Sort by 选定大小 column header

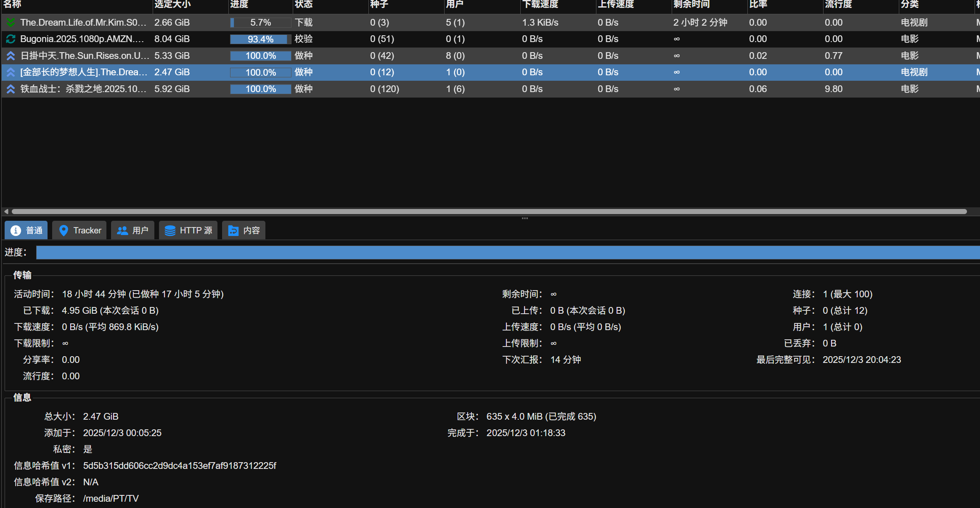pos(172,4)
